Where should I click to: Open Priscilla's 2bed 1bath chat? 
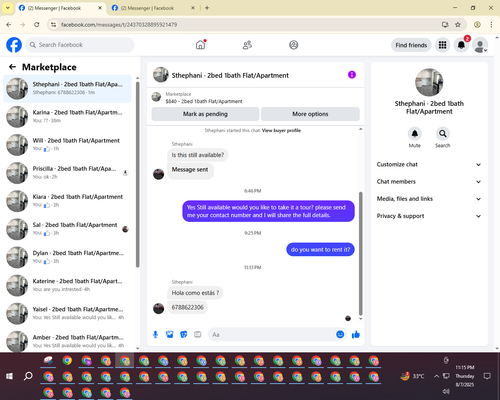(x=67, y=173)
